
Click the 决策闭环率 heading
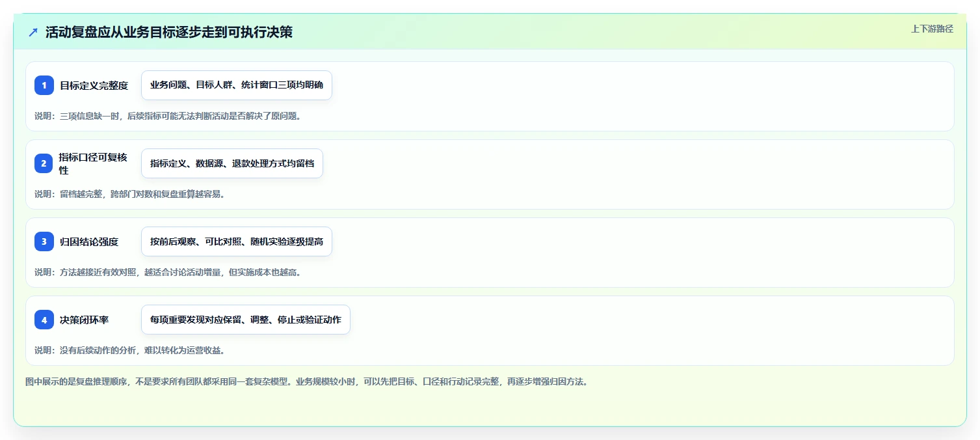[84, 320]
